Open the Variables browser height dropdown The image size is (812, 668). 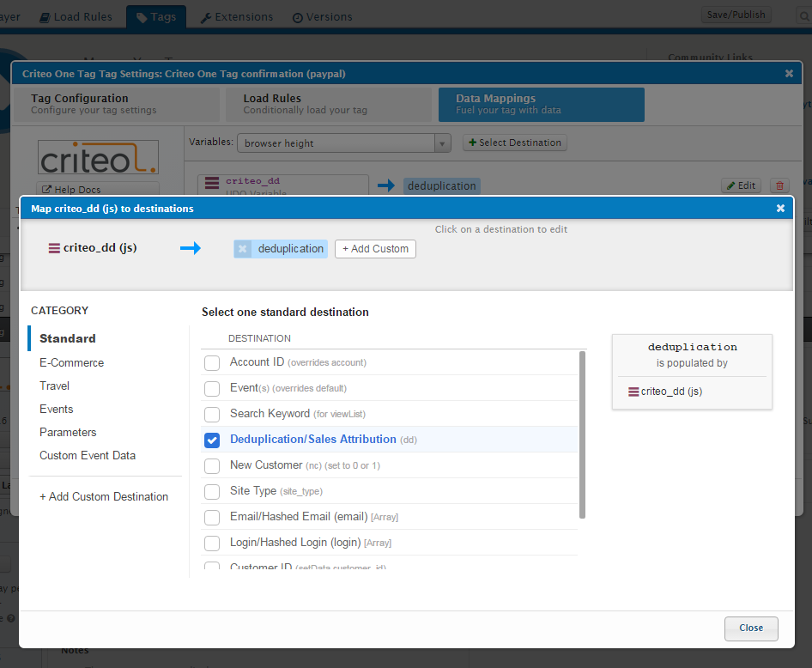pyautogui.click(x=344, y=143)
